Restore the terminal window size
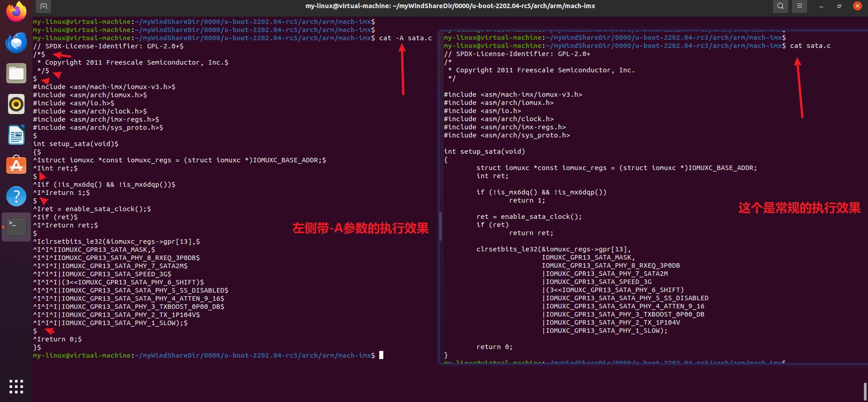 pyautogui.click(x=839, y=6)
